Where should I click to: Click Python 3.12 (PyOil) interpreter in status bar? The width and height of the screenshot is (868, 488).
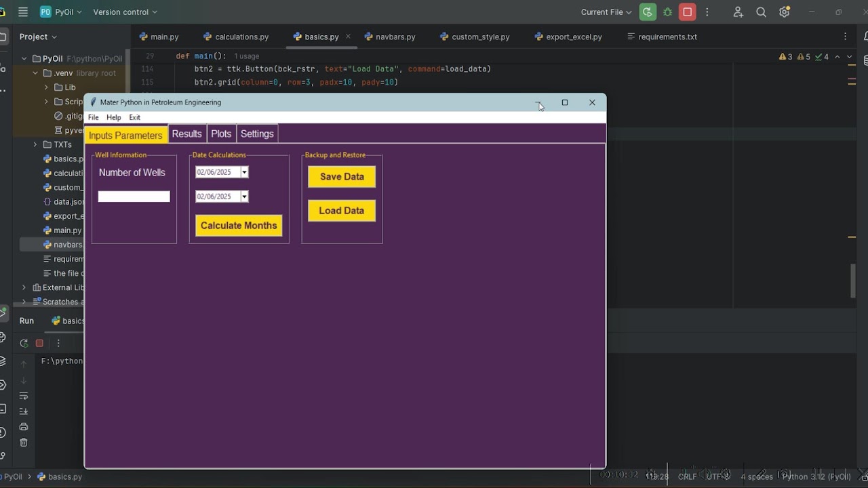[816, 476]
